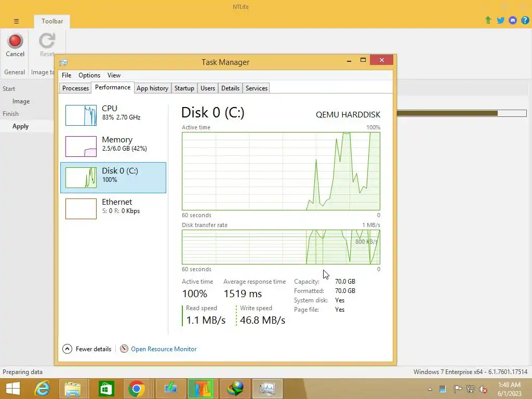
Task: Close the Task Manager window
Action: click(382, 60)
